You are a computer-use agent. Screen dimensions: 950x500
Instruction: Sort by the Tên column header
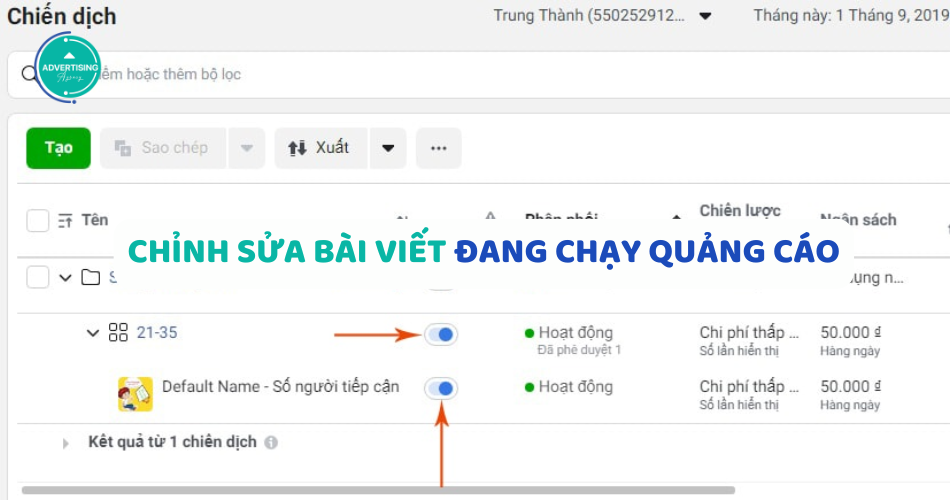tap(95, 220)
